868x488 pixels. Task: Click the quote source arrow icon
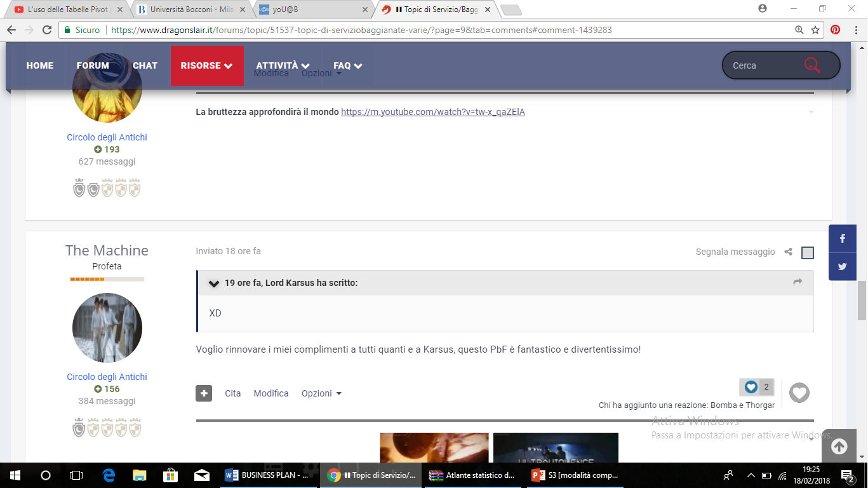coord(798,282)
